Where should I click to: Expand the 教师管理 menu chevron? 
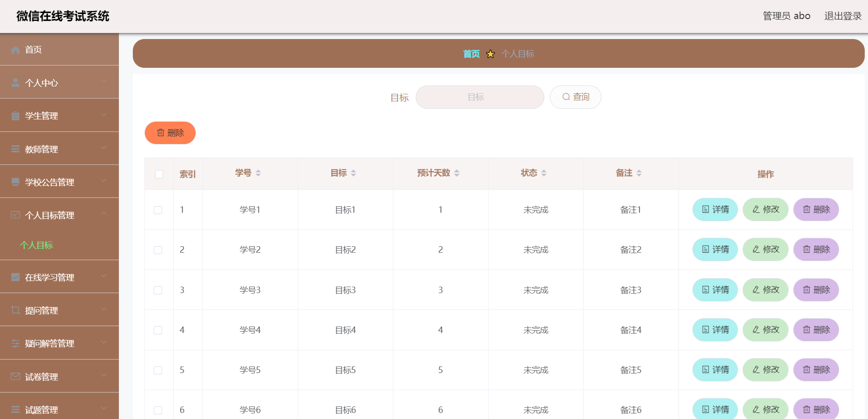[104, 148]
